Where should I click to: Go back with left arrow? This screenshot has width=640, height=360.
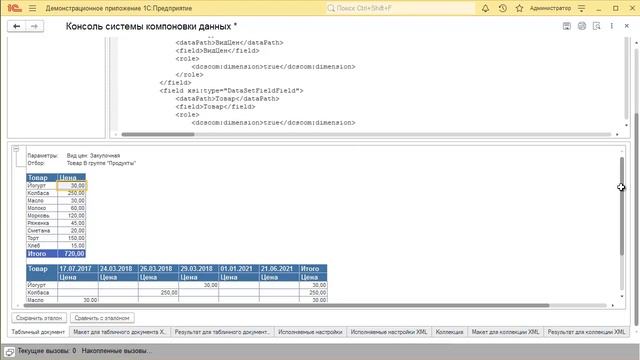pos(16,26)
